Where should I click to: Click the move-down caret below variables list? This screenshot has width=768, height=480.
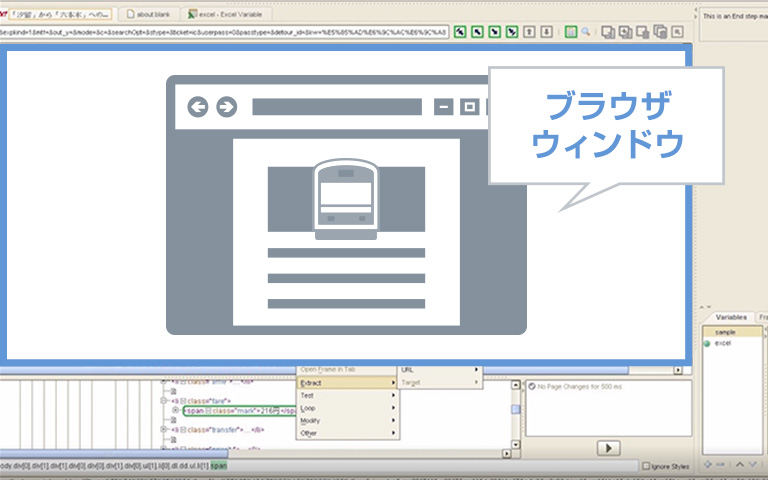pyautogui.click(x=753, y=464)
